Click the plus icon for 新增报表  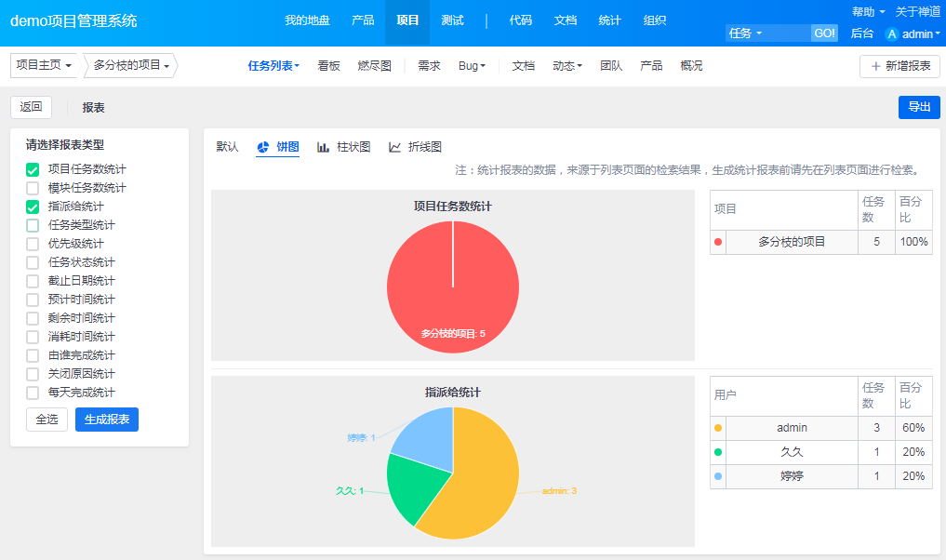coord(875,66)
